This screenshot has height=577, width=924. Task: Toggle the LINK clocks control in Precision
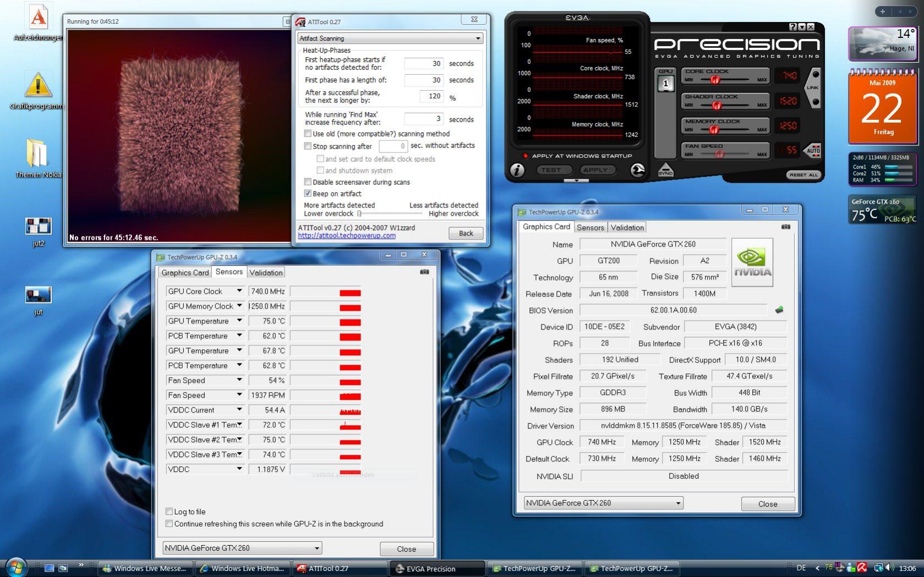tap(812, 87)
